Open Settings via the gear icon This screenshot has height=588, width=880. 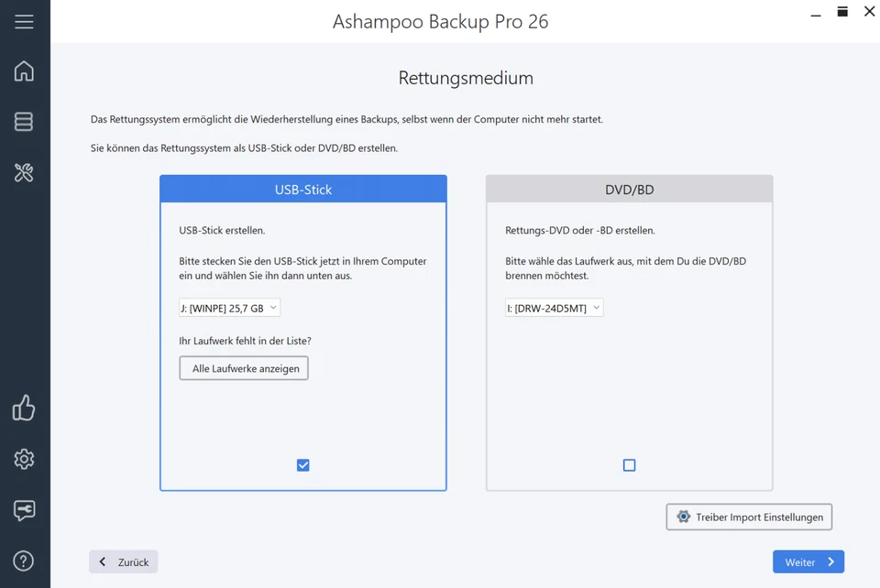tap(24, 459)
